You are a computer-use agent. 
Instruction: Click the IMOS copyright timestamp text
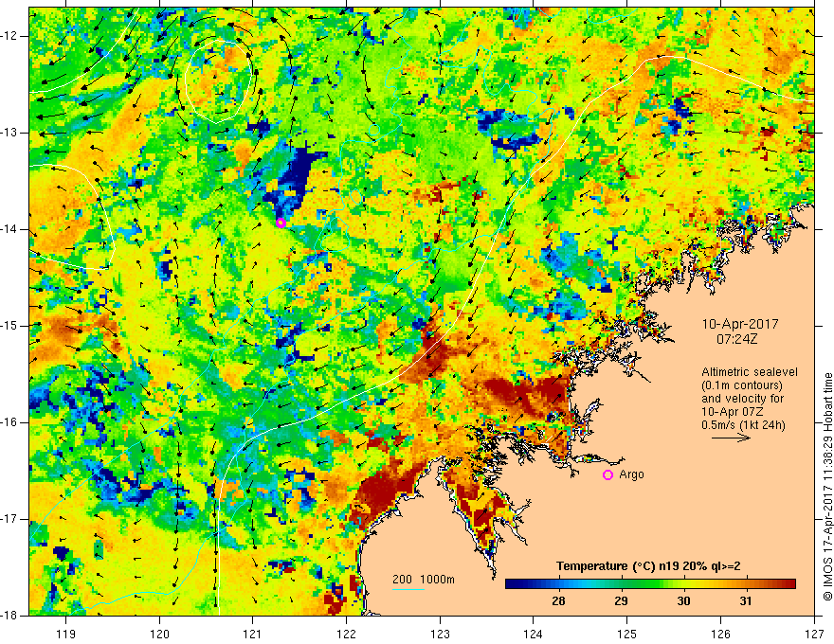click(x=827, y=487)
